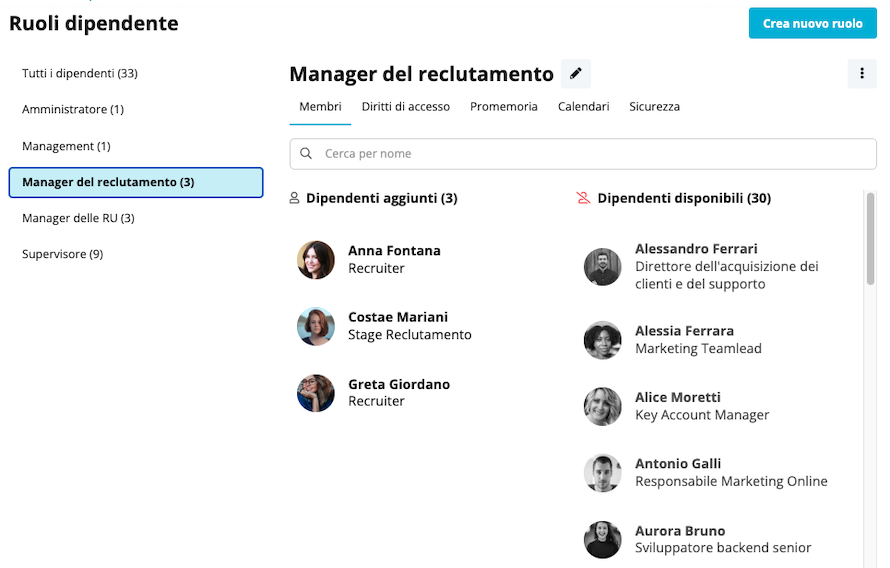Click the Crea nuovo ruolo button
Image resolution: width=890 pixels, height=568 pixels.
point(813,23)
